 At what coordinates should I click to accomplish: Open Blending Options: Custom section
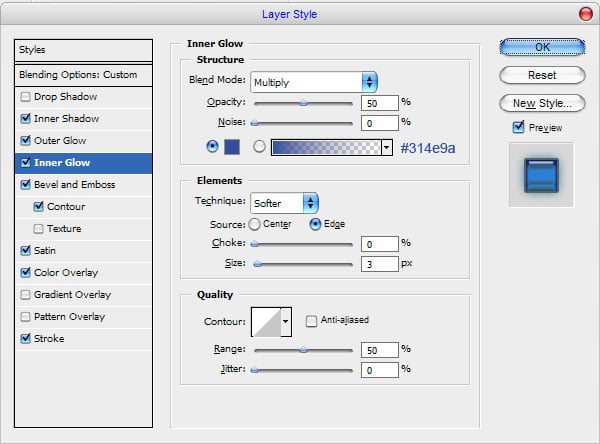point(76,75)
